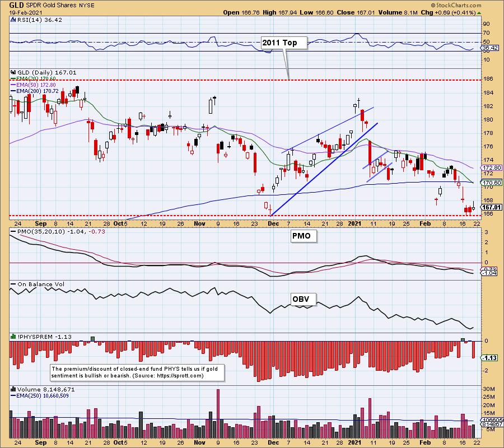Viewport: 504px width, 448px height.
Task: Click the candlestick icon beside GLD (Daily)
Action: [x=13, y=72]
